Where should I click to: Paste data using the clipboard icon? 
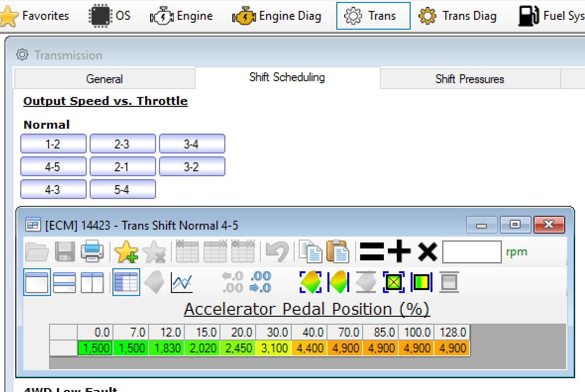(338, 251)
